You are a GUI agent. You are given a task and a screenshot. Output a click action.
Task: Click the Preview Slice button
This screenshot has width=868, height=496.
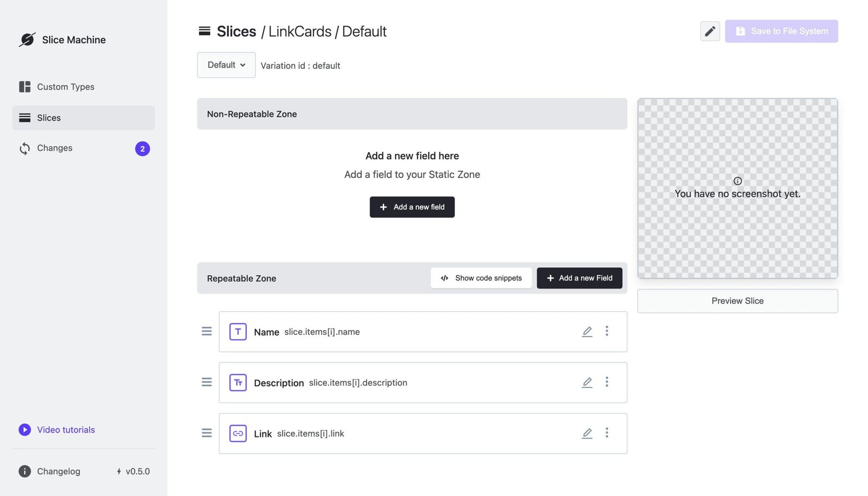tap(737, 301)
